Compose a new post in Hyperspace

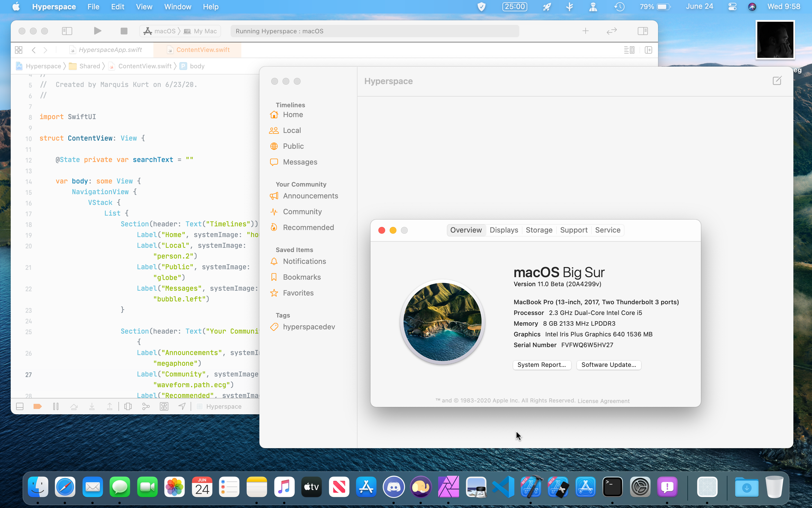coord(777,81)
